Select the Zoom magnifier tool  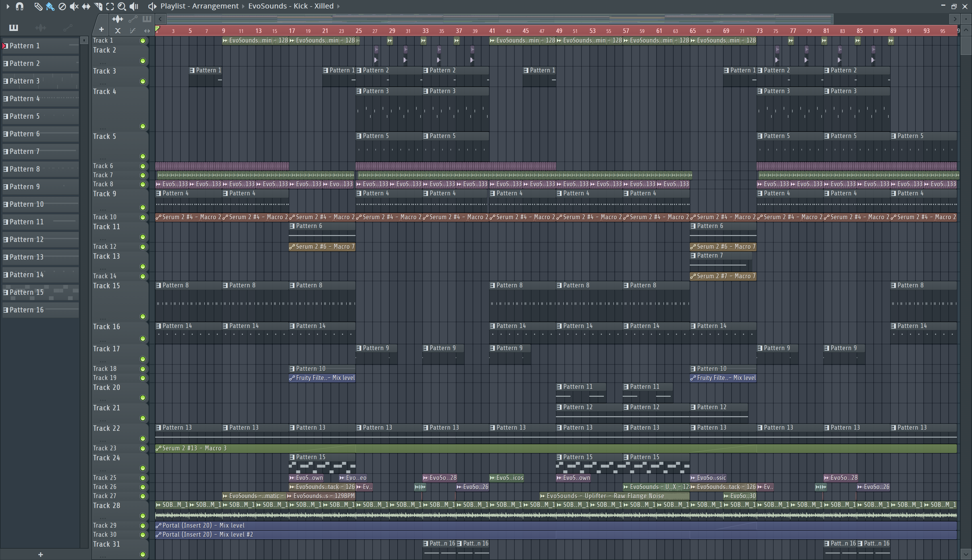tap(122, 6)
